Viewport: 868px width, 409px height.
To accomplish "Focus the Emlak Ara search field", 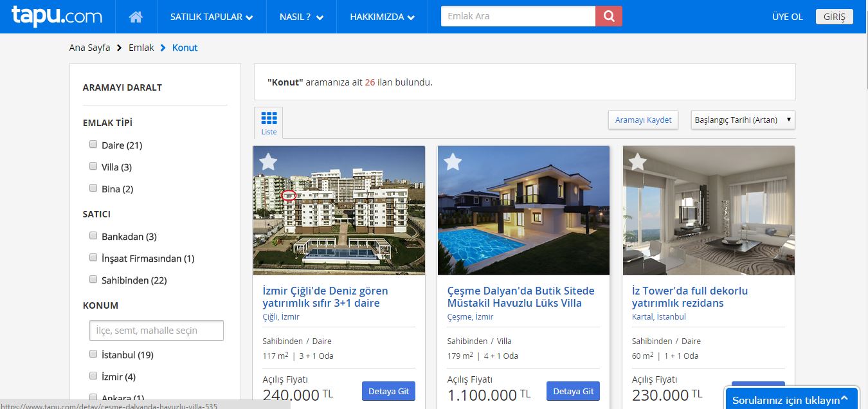I will pyautogui.click(x=518, y=16).
